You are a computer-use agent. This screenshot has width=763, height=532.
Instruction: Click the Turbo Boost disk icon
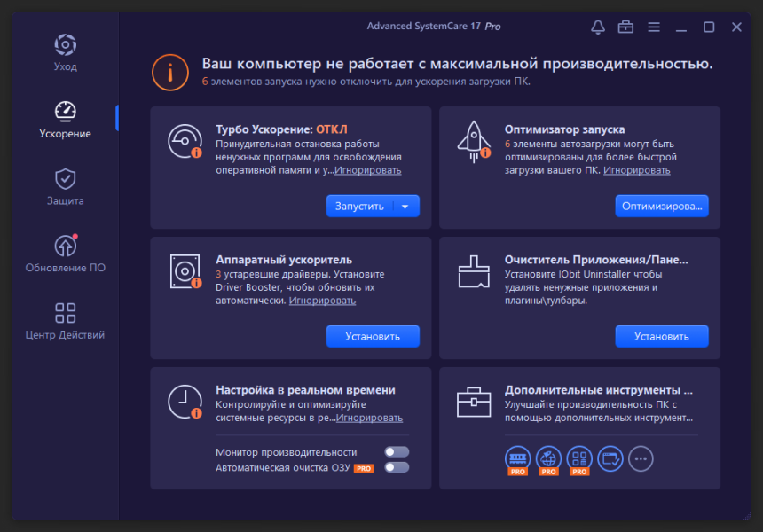[x=185, y=142]
